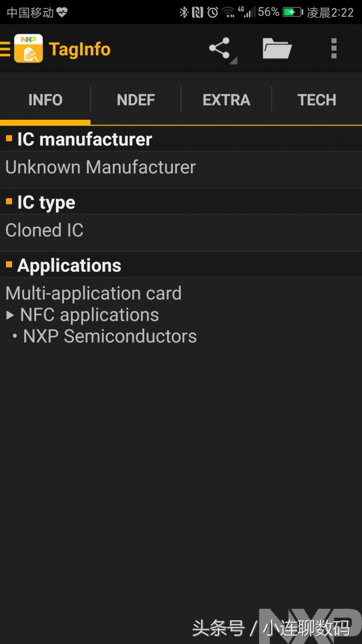
Task: Tap the NXP Semiconductors list entry
Action: (109, 336)
